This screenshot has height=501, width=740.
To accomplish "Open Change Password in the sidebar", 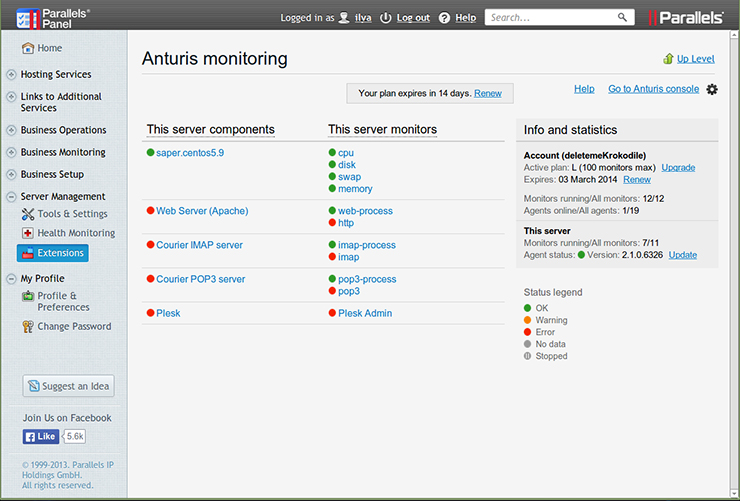I will click(74, 327).
